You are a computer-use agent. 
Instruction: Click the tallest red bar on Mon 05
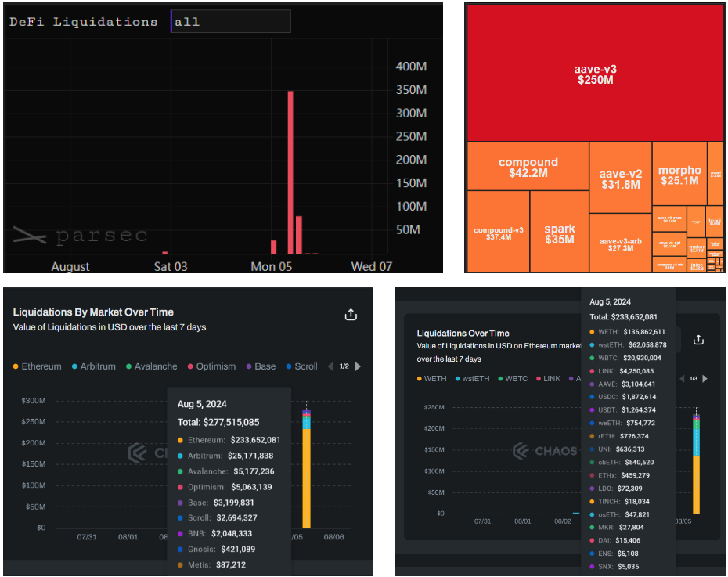click(290, 172)
